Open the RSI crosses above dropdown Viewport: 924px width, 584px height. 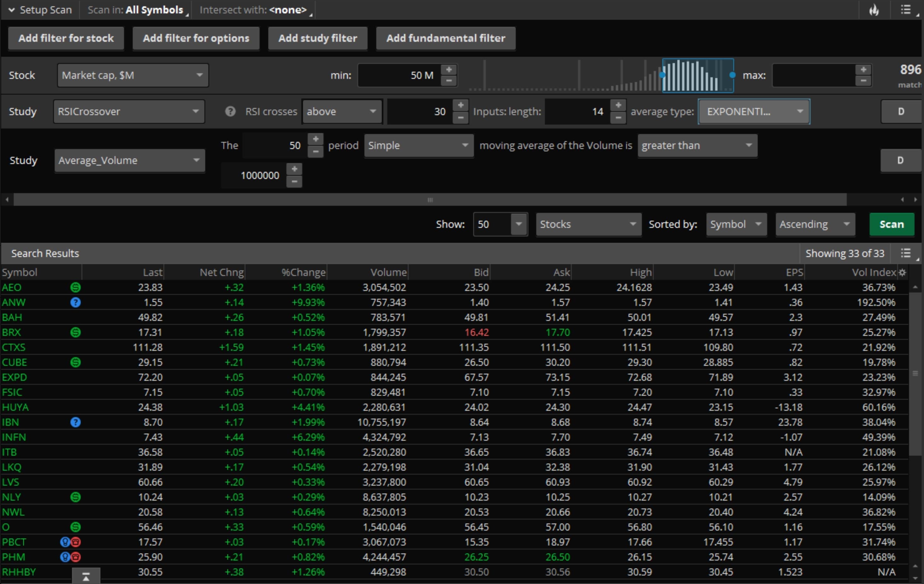point(342,112)
